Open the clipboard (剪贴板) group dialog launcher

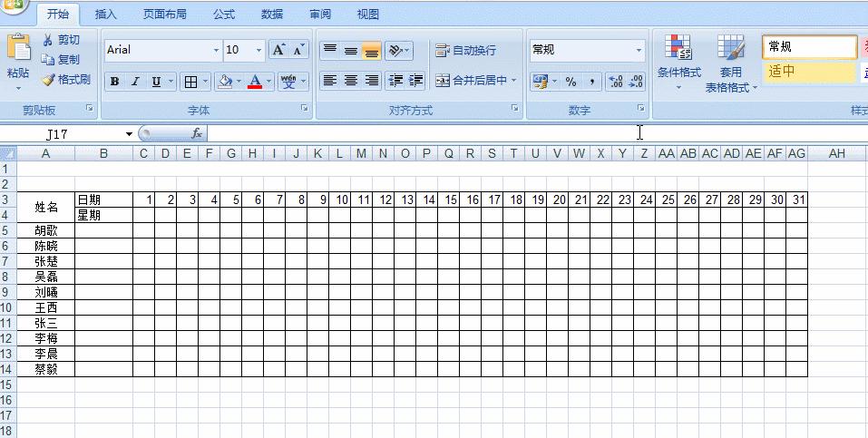[x=90, y=109]
